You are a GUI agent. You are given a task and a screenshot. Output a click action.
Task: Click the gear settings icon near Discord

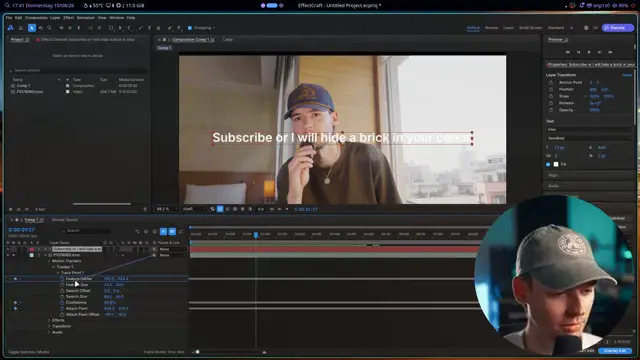click(586, 28)
